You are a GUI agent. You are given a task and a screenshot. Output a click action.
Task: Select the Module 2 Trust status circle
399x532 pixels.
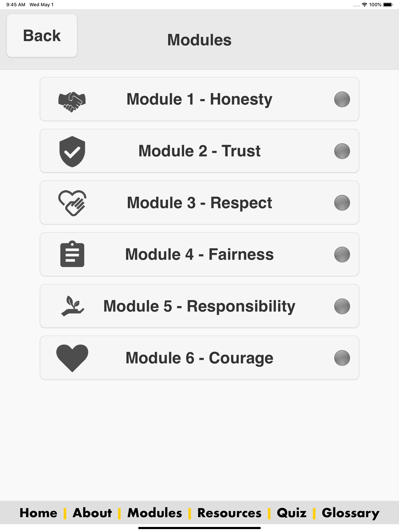click(x=342, y=151)
